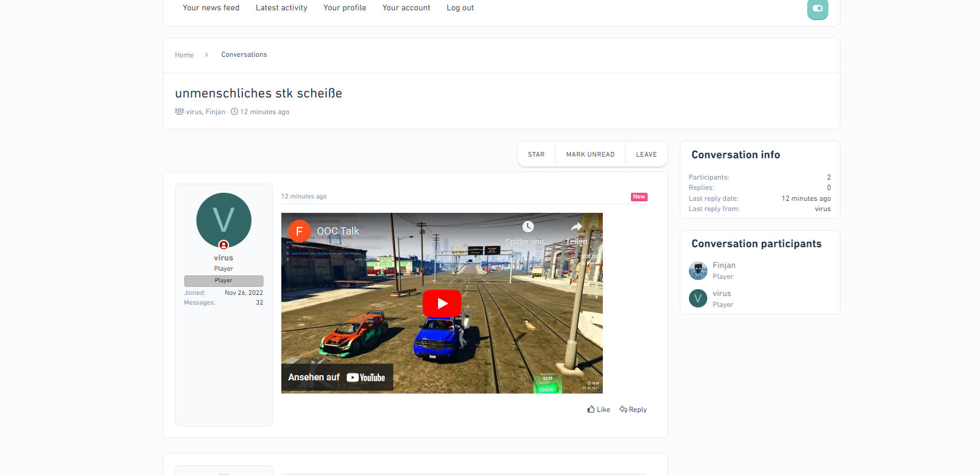Click the New message badge

point(639,197)
